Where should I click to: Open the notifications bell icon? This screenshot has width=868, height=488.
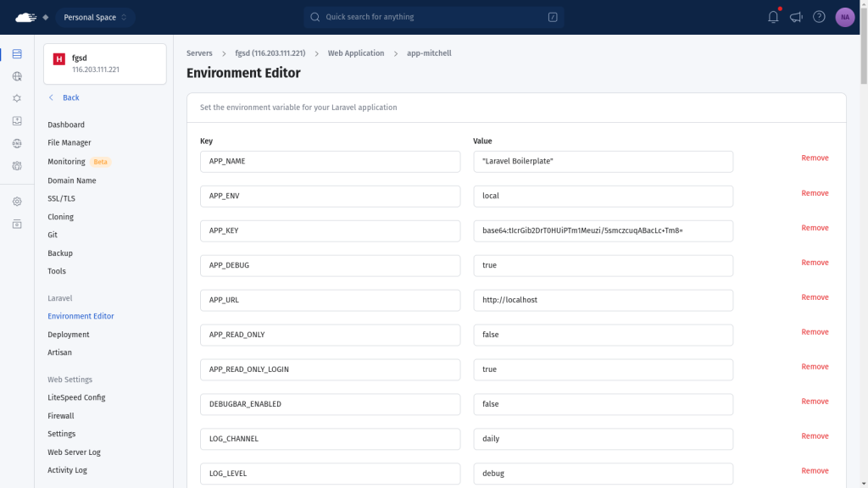pyautogui.click(x=773, y=17)
